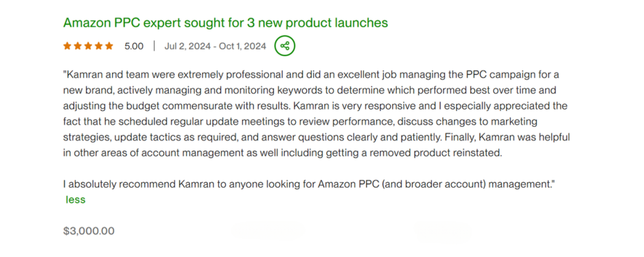Select the third orange rating star

(89, 46)
